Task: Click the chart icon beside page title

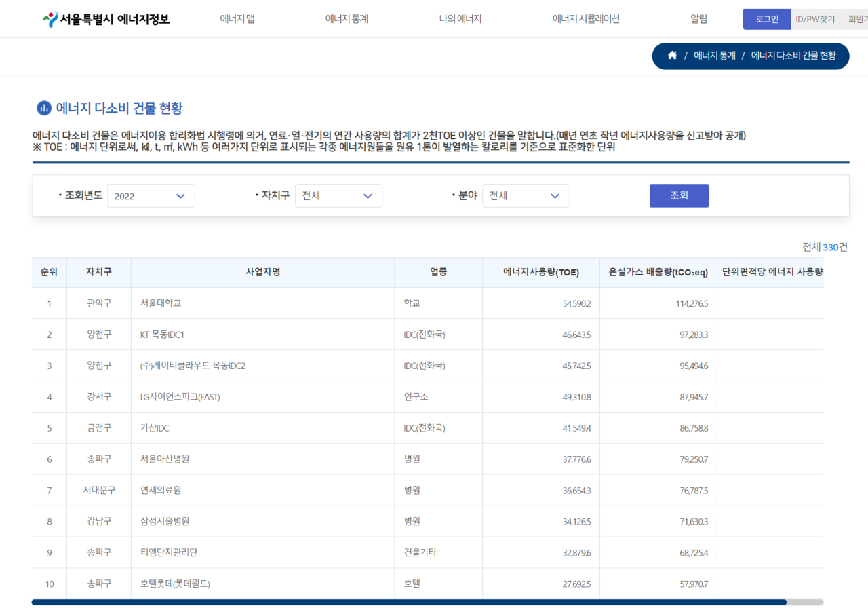Action: click(44, 108)
